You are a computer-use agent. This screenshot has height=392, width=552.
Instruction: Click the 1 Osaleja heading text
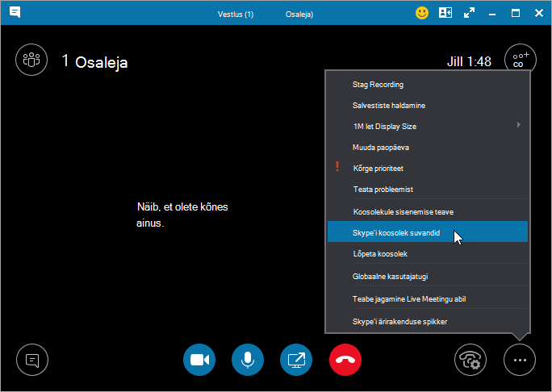point(94,61)
